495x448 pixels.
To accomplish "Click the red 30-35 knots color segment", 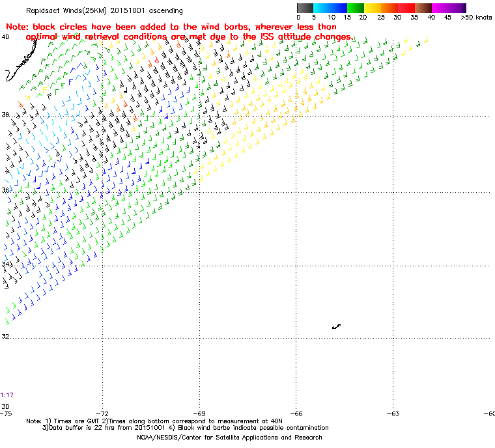I will (x=406, y=8).
